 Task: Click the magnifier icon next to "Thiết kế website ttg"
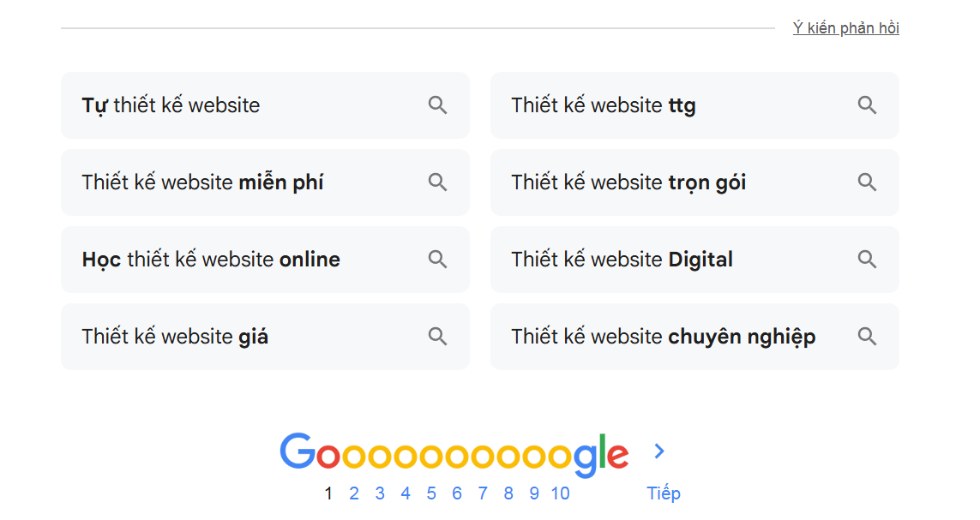click(867, 105)
